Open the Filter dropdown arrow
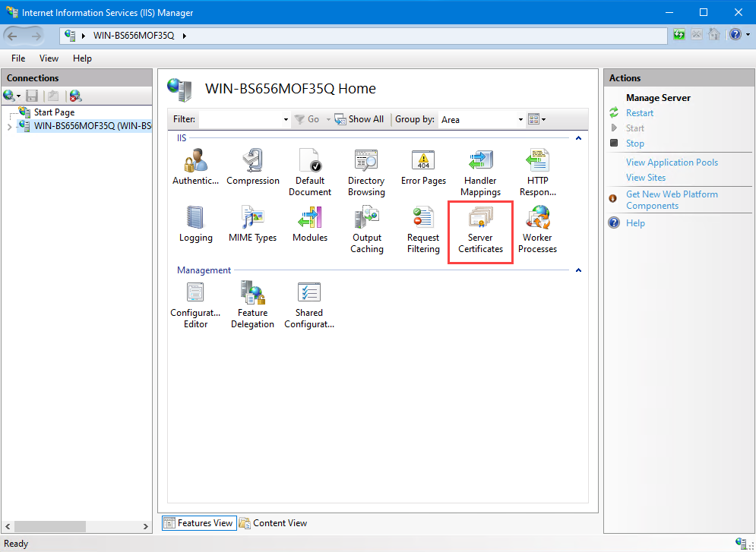 (x=286, y=119)
